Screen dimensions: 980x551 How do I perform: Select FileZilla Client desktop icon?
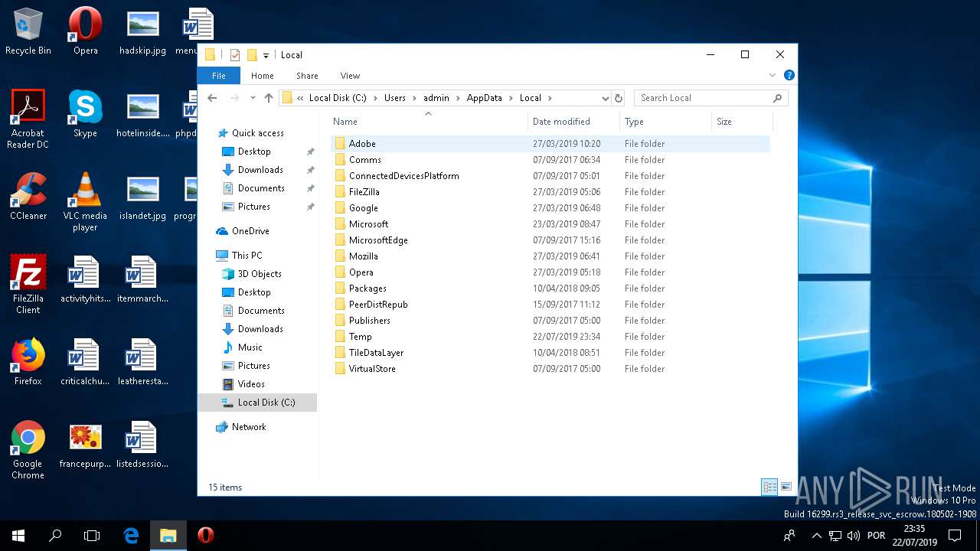point(28,285)
